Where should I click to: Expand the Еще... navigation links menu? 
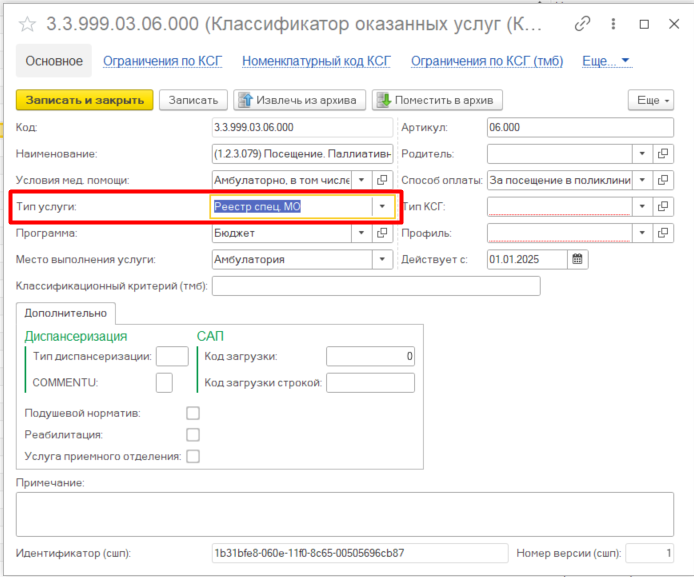[x=606, y=61]
